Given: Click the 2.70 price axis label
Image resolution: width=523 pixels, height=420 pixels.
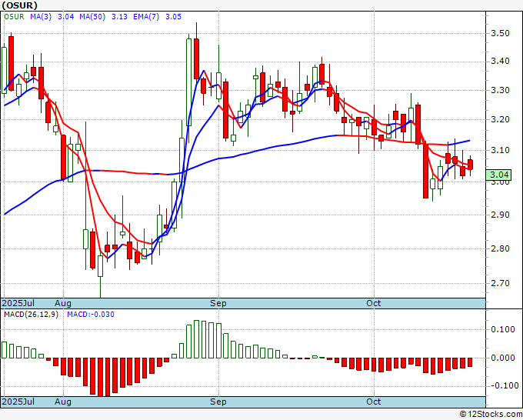Looking at the screenshot, I should tap(500, 283).
